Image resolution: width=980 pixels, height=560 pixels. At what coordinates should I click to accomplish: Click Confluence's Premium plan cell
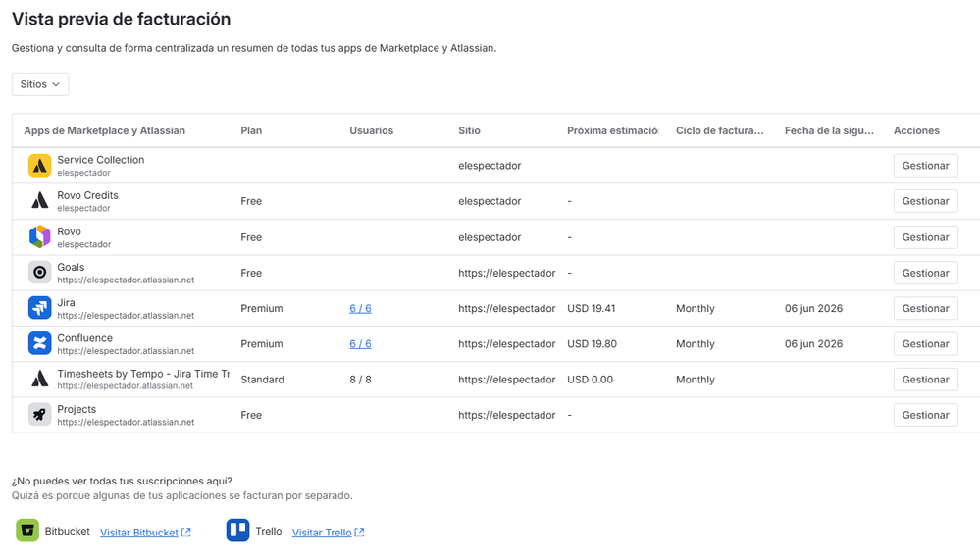click(262, 344)
